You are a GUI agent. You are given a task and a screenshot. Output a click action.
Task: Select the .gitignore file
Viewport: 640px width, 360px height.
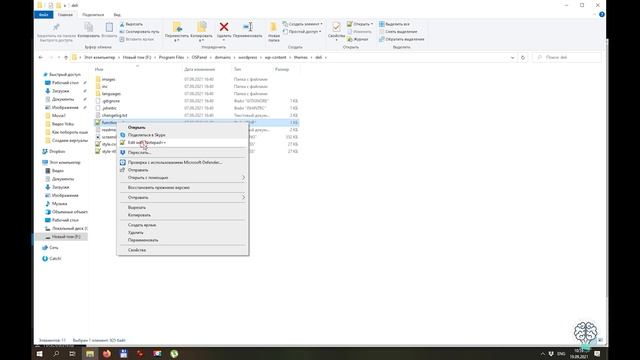111,101
